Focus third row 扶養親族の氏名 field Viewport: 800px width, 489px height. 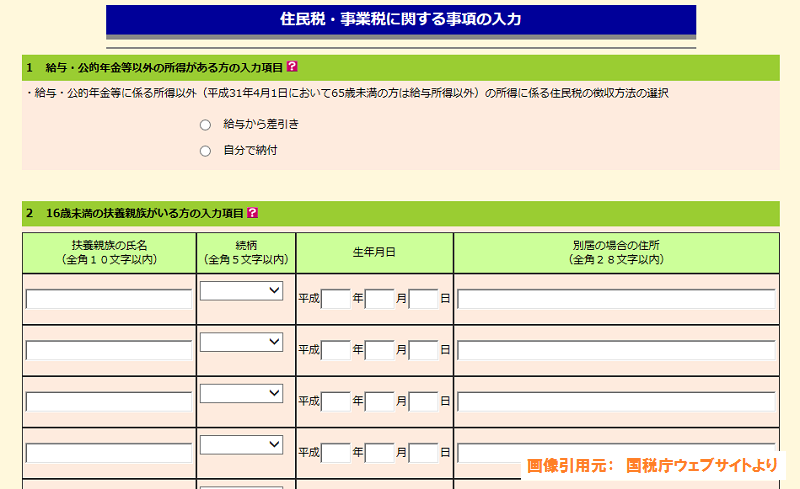pos(109,402)
